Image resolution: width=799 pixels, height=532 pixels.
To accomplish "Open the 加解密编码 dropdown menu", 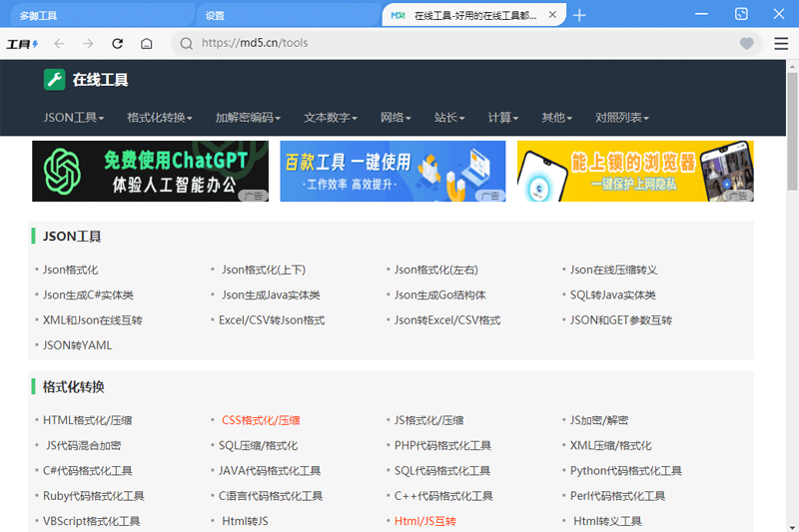I will 248,118.
